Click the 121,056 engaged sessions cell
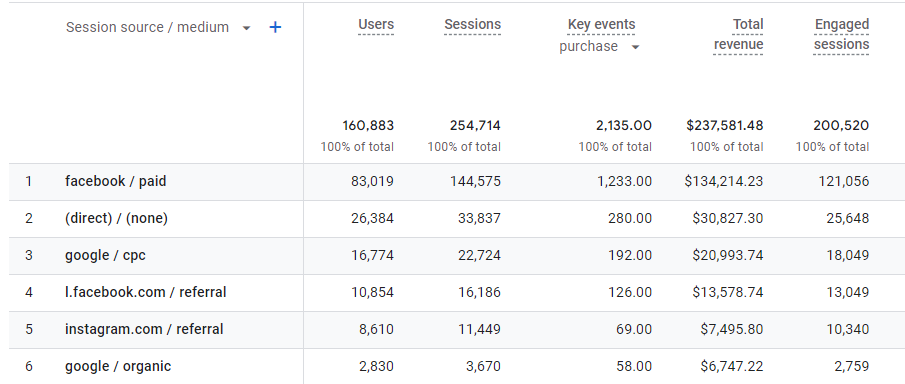 [x=844, y=181]
